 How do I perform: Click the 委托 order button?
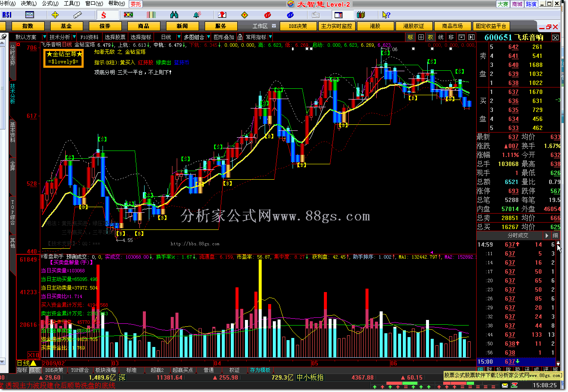coord(136,4)
